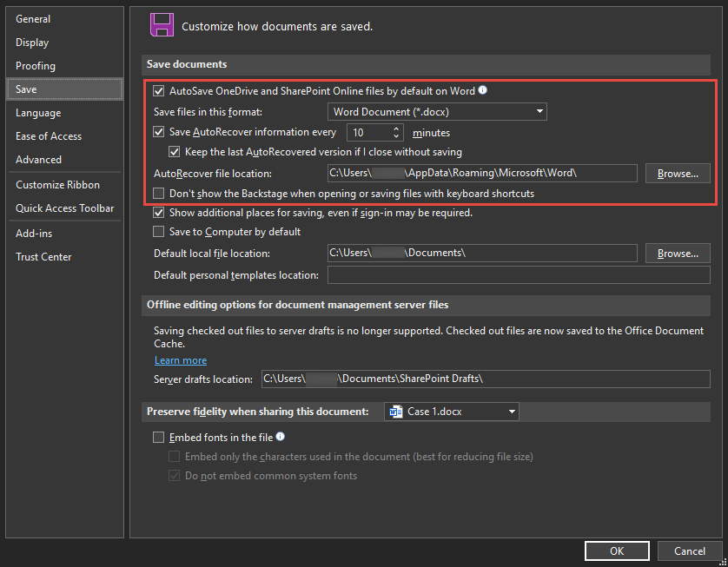Click 'Offline editing options for document management' heading
Screen dimensions: 728x567
coord(298,305)
